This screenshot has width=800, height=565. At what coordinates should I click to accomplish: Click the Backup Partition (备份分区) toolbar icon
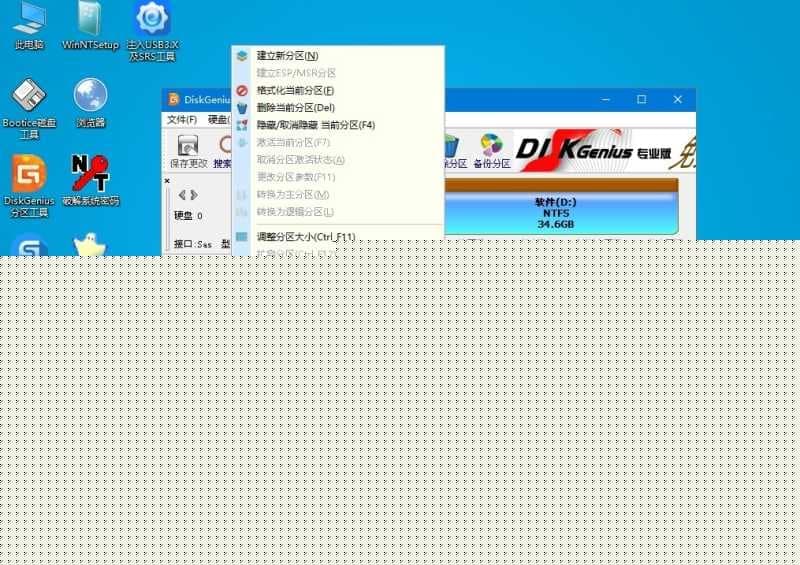point(490,149)
